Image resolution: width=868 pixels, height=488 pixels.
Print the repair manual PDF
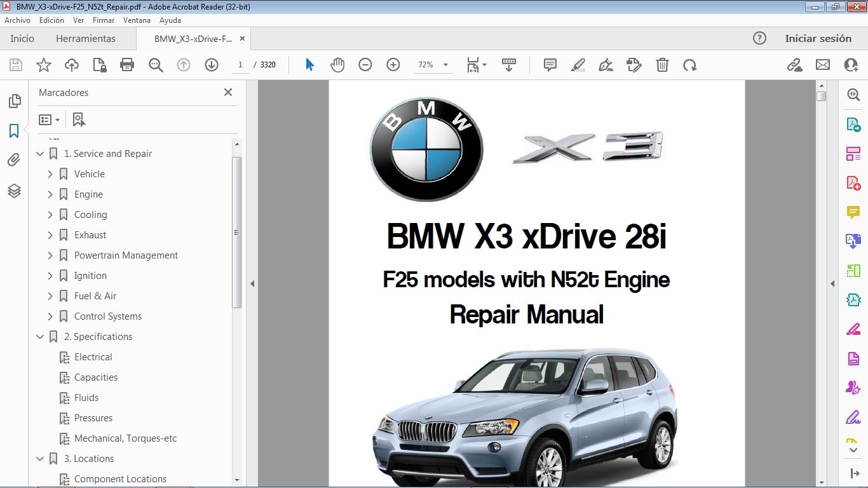click(126, 64)
